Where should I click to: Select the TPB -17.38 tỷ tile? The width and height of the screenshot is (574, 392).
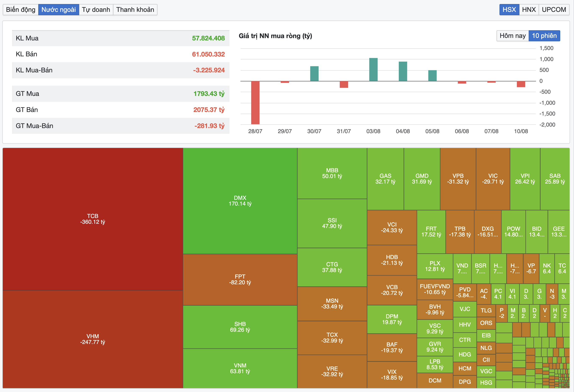click(460, 232)
